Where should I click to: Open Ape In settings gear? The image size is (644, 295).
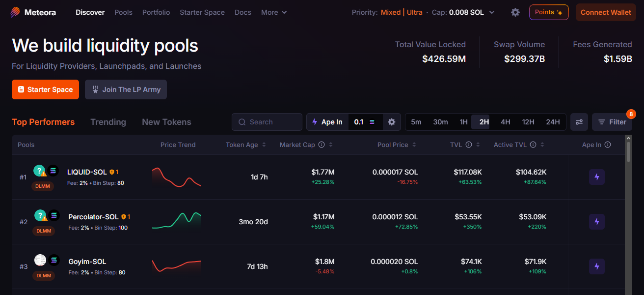[x=391, y=122]
